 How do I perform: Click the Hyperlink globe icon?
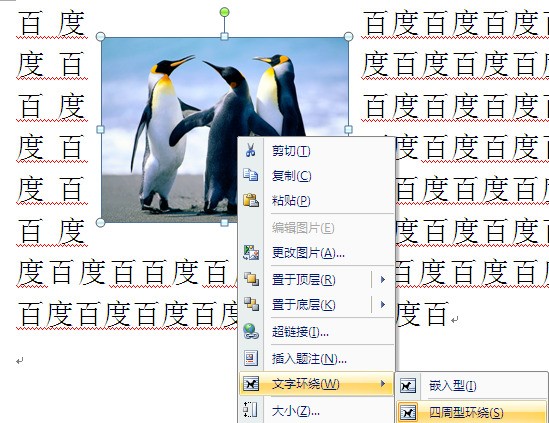coord(251,331)
